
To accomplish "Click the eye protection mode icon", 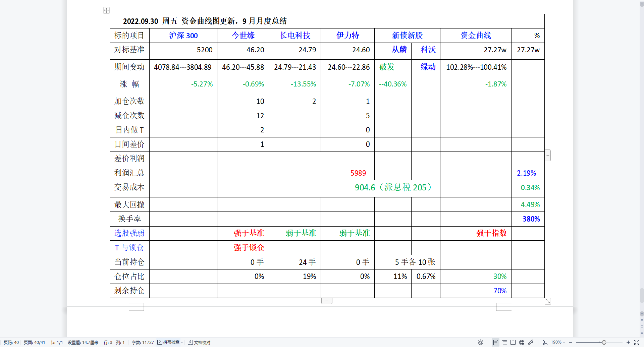I will tap(480, 343).
